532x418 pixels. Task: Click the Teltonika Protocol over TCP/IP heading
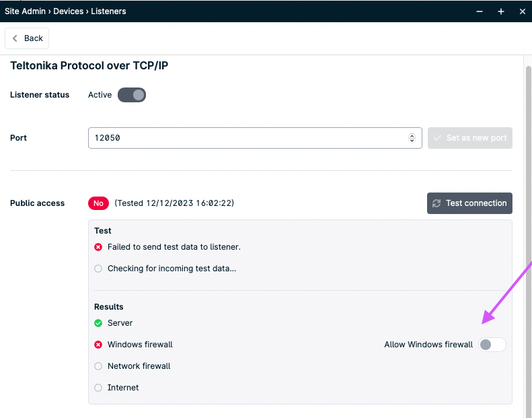click(x=89, y=65)
